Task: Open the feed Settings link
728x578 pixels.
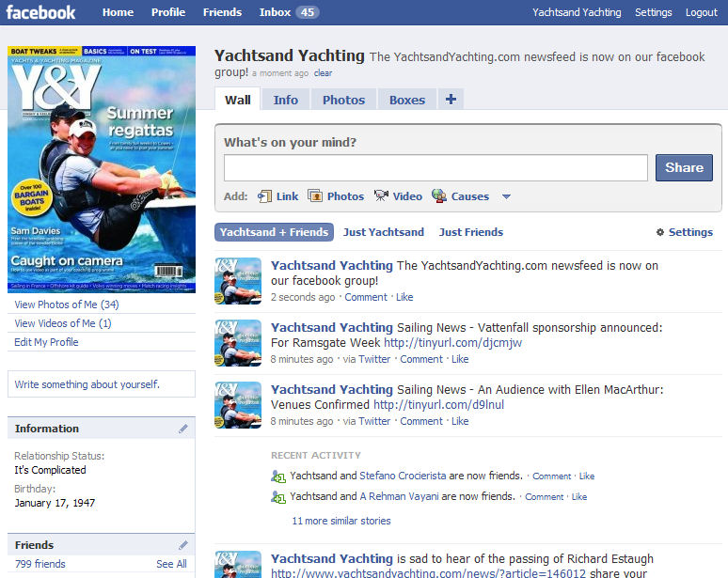Action: [690, 232]
